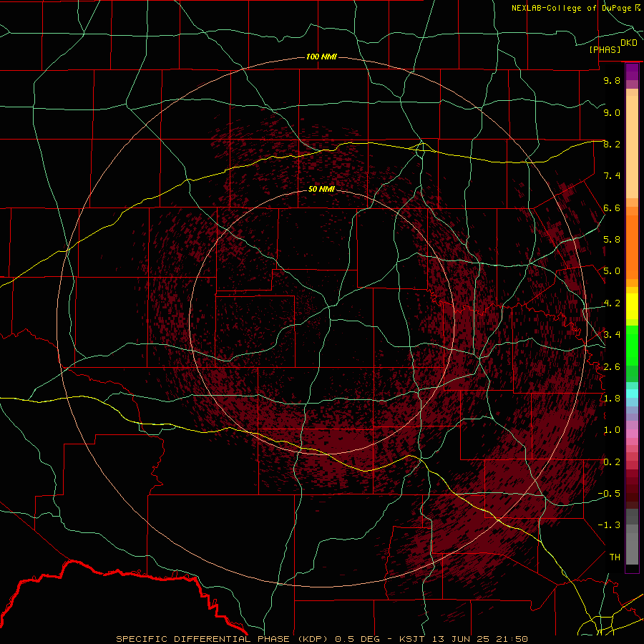The image size is (644, 644).
Task: Pick the purple top segment of color bar
Action: [x=632, y=72]
